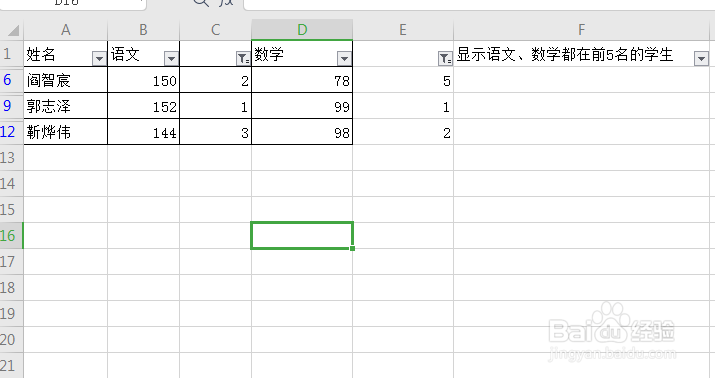This screenshot has width=715, height=378.
Task: Select column C header
Action: point(215,30)
